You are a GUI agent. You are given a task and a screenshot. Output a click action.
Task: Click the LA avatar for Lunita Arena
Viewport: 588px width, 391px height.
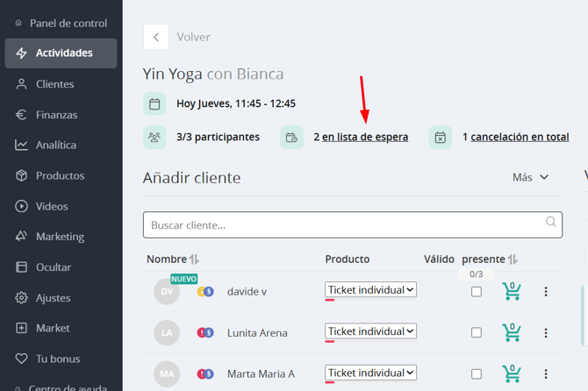pos(167,332)
